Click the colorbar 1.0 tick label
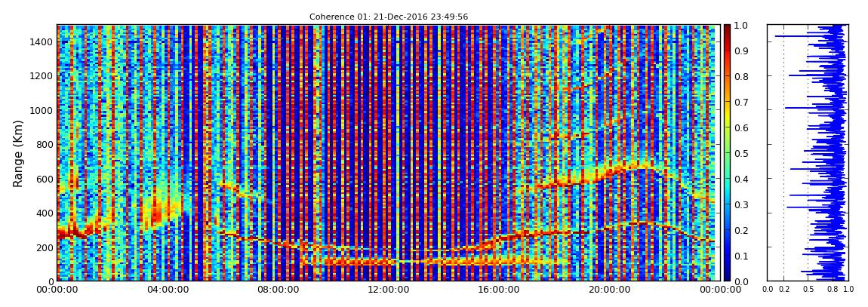The image size is (868, 307). [x=740, y=26]
